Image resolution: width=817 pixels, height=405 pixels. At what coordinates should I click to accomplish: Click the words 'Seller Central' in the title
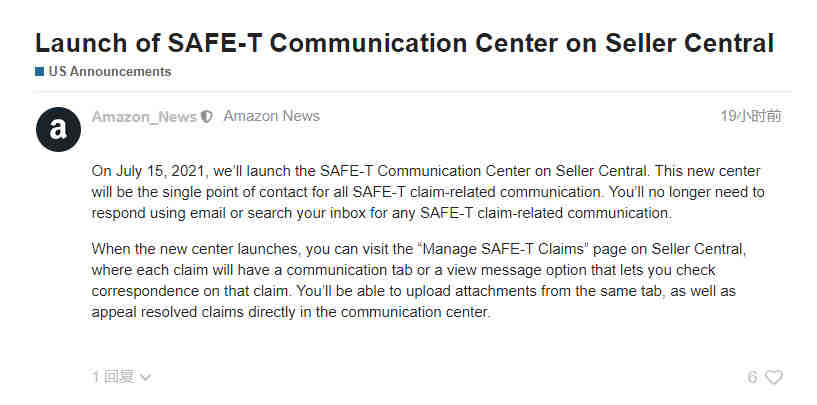click(690, 43)
